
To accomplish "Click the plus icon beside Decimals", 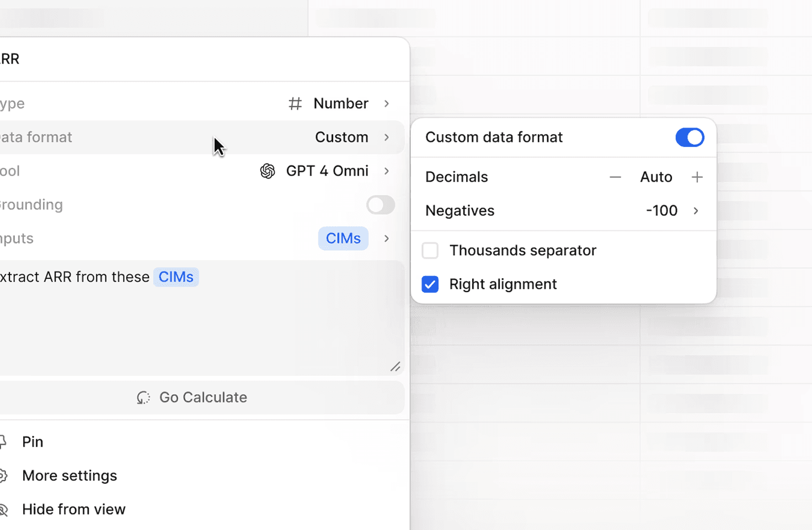I will point(697,177).
